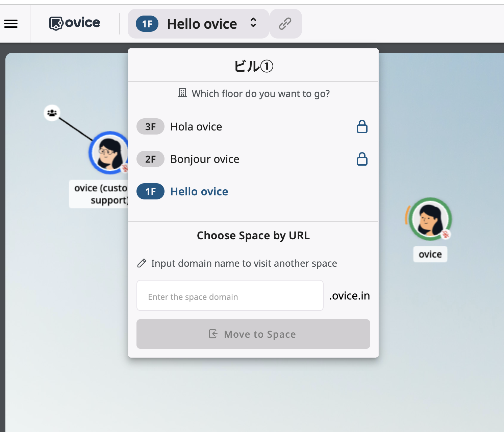Go to 2F Bonjour ovice floor

(x=253, y=159)
